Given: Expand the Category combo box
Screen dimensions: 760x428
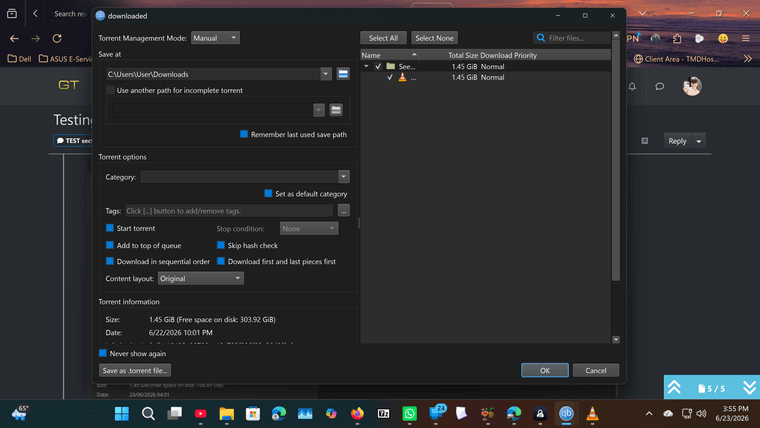Looking at the screenshot, I should [343, 176].
